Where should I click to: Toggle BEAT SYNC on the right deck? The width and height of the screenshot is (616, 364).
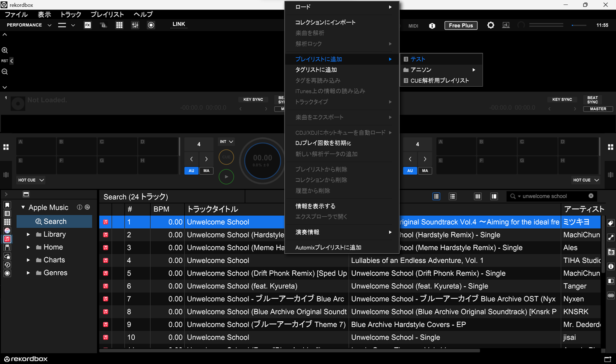point(592,100)
